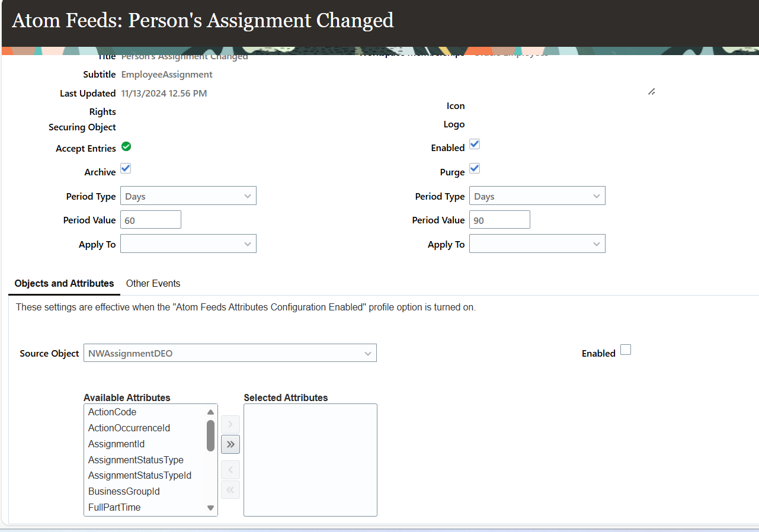Switch to the Objects and Attributes tab
Screen dimensions: 759x532
(64, 283)
